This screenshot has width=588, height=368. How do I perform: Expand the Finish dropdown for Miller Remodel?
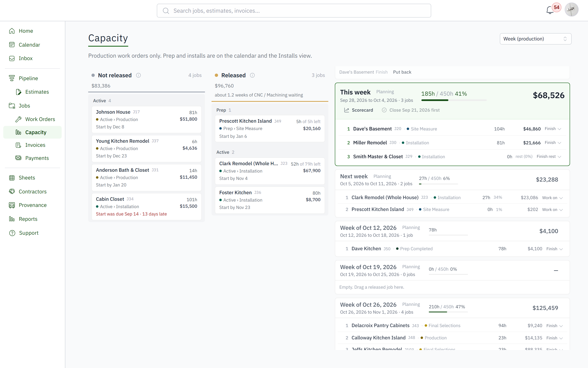coord(553,143)
